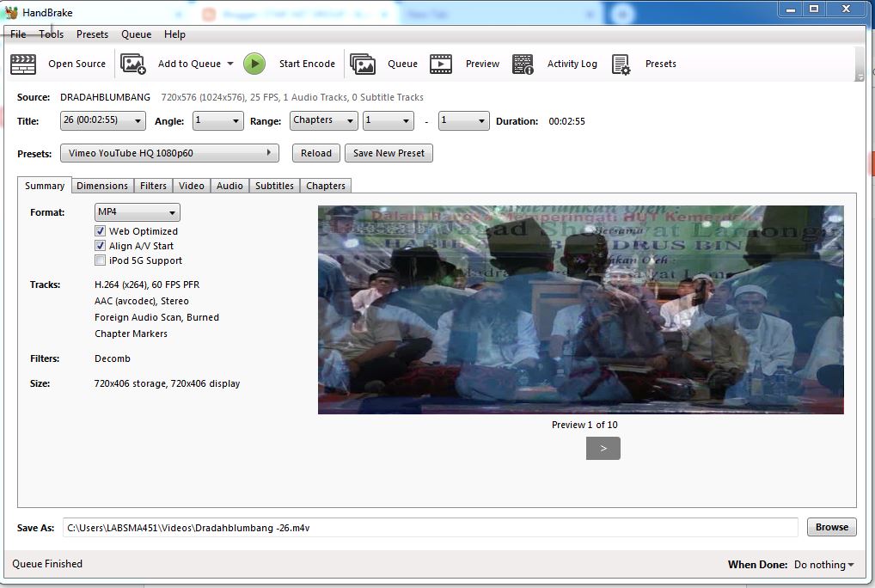Viewport: 875px width, 588px height.
Task: Click the Open Source clapperboard icon
Action: click(x=23, y=64)
